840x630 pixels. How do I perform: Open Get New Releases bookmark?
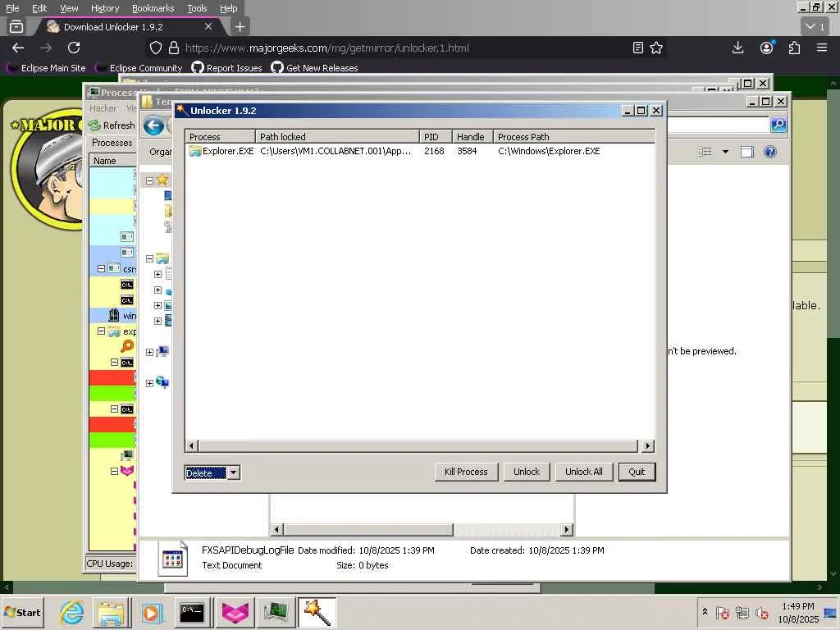[314, 68]
